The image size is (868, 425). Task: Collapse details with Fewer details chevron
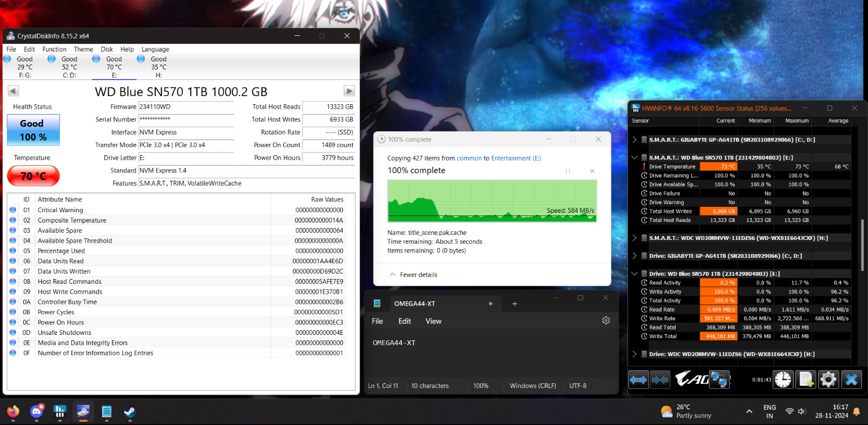click(x=392, y=275)
